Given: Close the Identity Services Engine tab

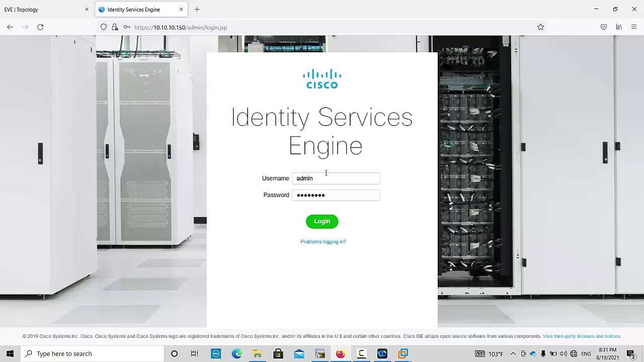Looking at the screenshot, I should [181, 10].
